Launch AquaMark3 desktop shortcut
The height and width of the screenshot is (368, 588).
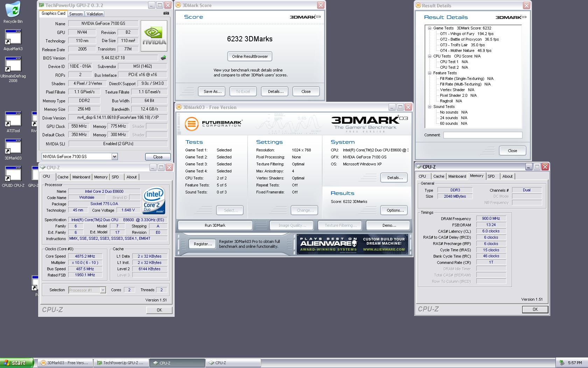[x=13, y=40]
